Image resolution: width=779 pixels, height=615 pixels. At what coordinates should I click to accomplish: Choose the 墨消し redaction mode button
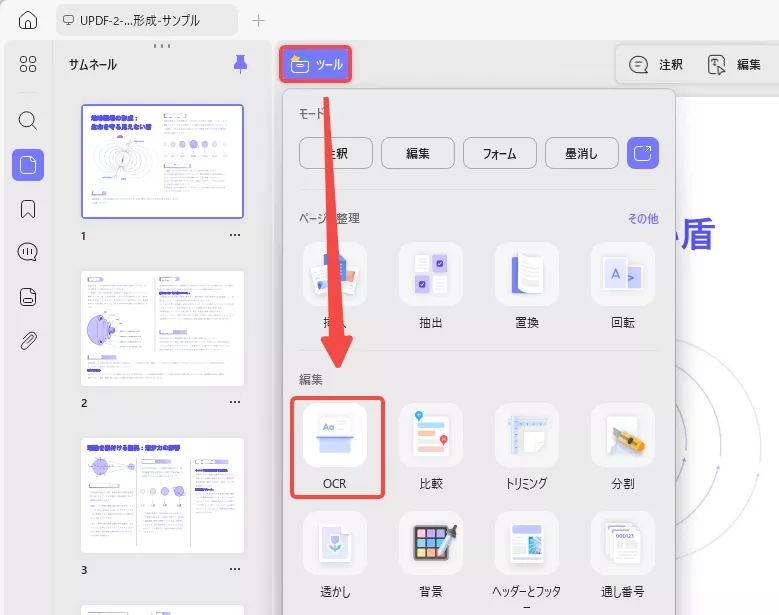[582, 153]
